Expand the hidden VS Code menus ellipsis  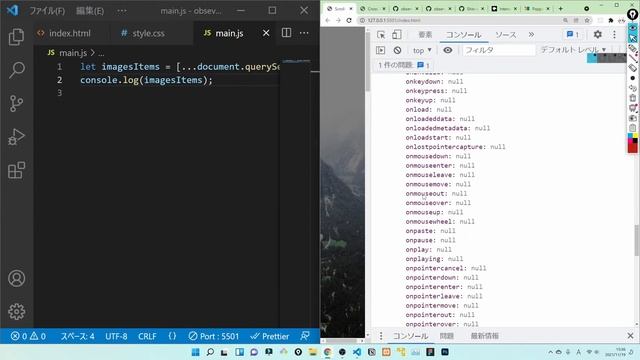(x=122, y=11)
